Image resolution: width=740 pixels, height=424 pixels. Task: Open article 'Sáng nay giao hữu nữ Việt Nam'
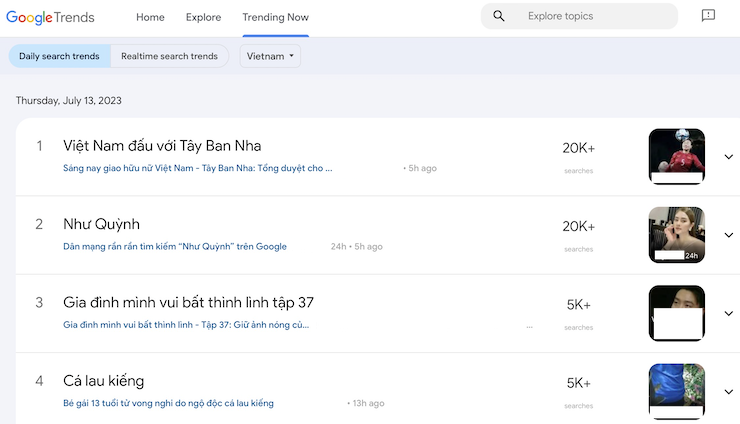coord(198,168)
